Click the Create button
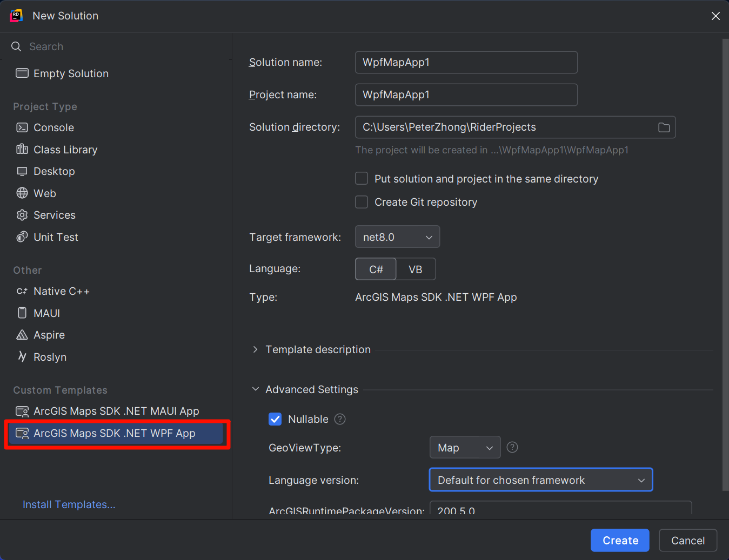The image size is (729, 560). [x=620, y=540]
